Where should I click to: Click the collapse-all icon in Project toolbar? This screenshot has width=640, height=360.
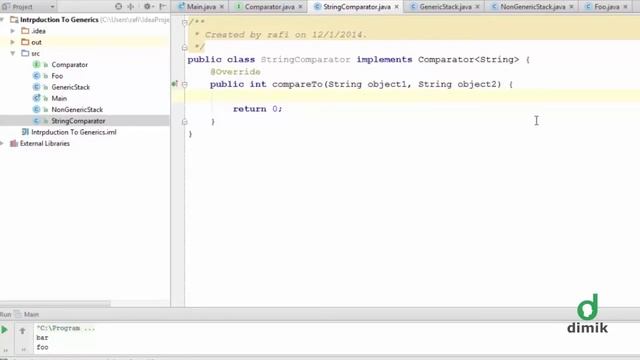pos(131,7)
